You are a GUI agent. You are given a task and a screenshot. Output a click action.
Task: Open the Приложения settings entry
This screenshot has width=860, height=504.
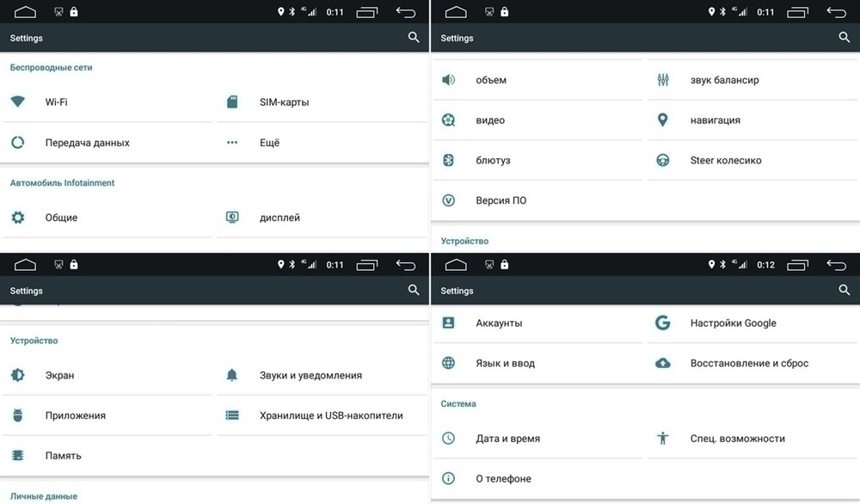[x=76, y=415]
